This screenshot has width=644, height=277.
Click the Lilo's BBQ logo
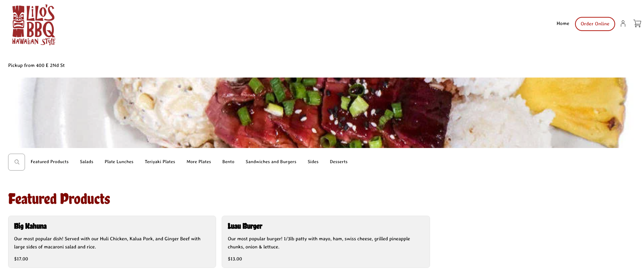click(33, 25)
